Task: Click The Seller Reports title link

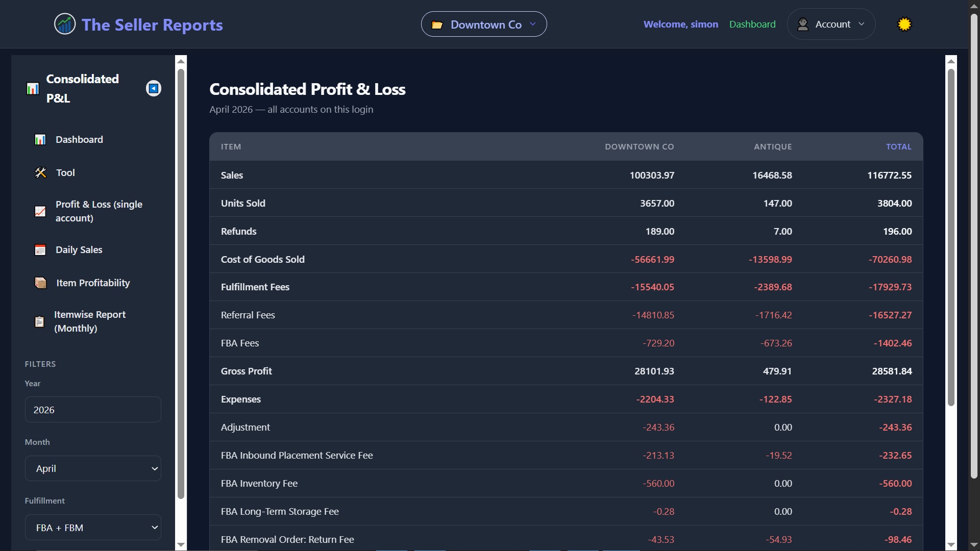Action: (152, 24)
